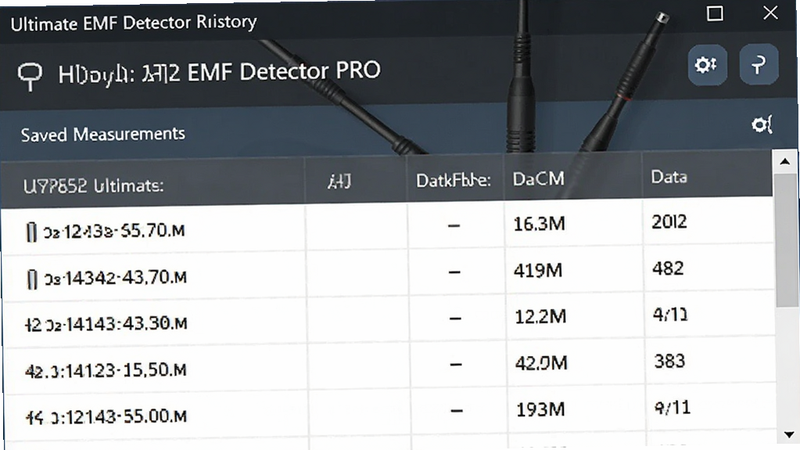Click the vertical scrollbar thumb

click(786, 240)
